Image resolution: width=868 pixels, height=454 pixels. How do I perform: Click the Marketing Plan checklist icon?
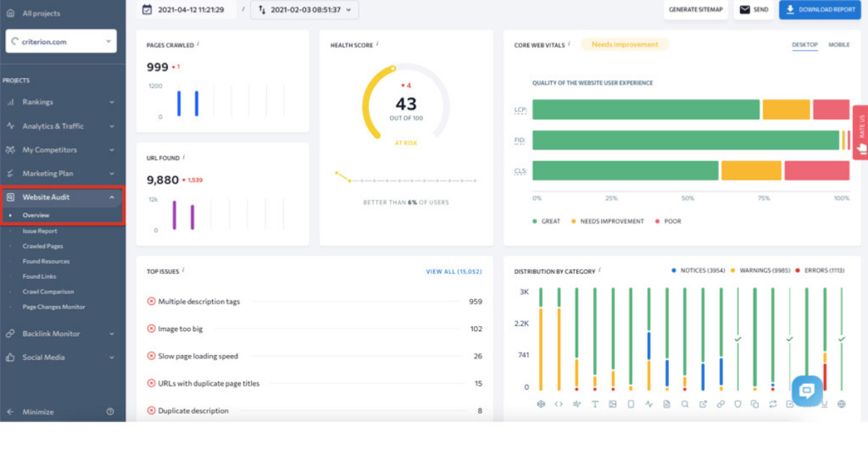coord(11,174)
